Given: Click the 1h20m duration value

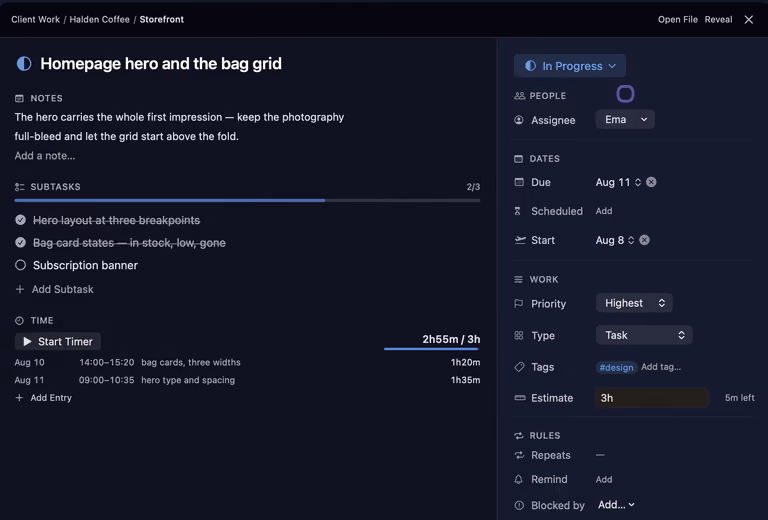Looking at the screenshot, I should click(x=465, y=362).
